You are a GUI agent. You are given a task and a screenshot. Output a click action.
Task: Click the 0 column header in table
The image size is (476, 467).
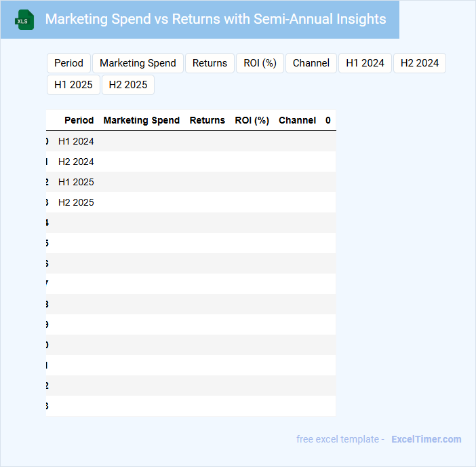click(x=328, y=120)
